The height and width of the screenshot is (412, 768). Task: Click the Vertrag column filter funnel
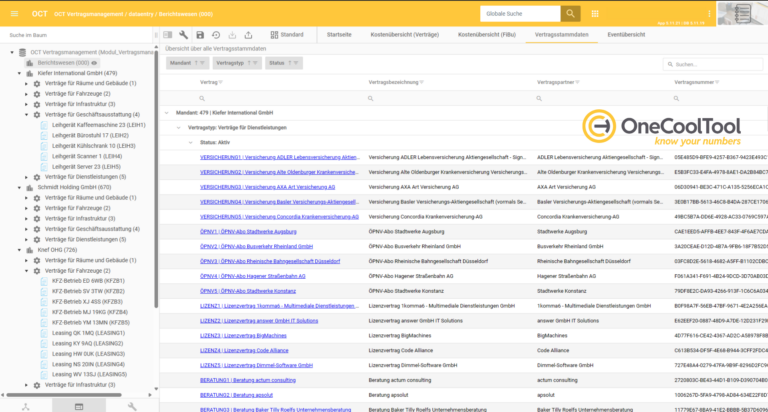coord(221,82)
